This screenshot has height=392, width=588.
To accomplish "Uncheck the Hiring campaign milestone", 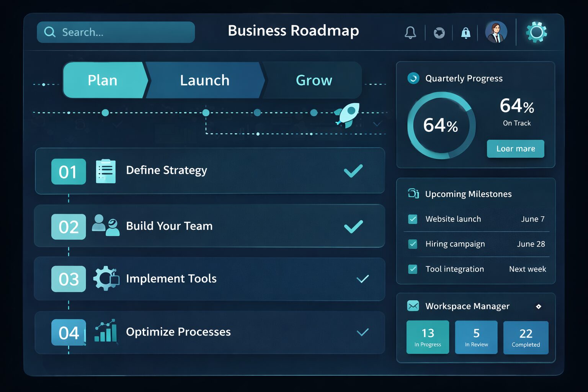I will click(x=413, y=244).
